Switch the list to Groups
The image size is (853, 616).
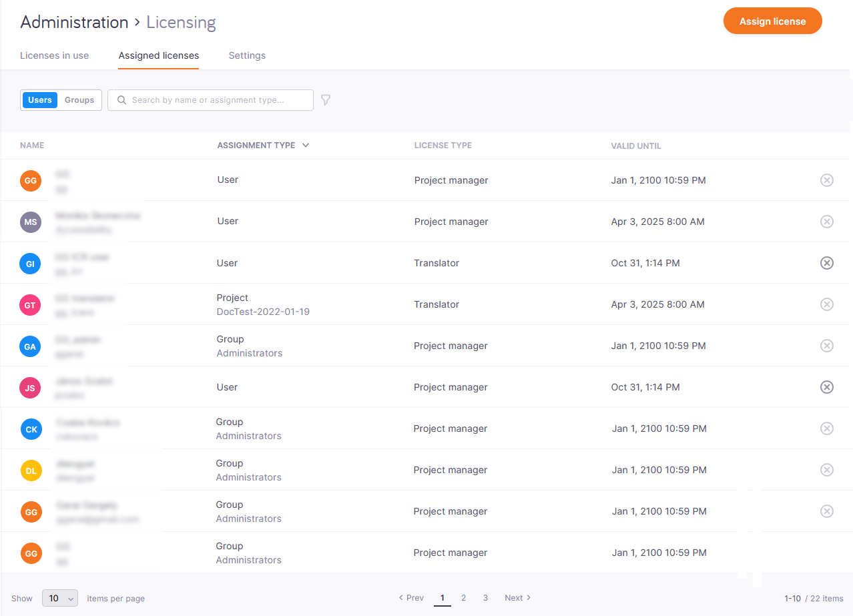(x=79, y=100)
